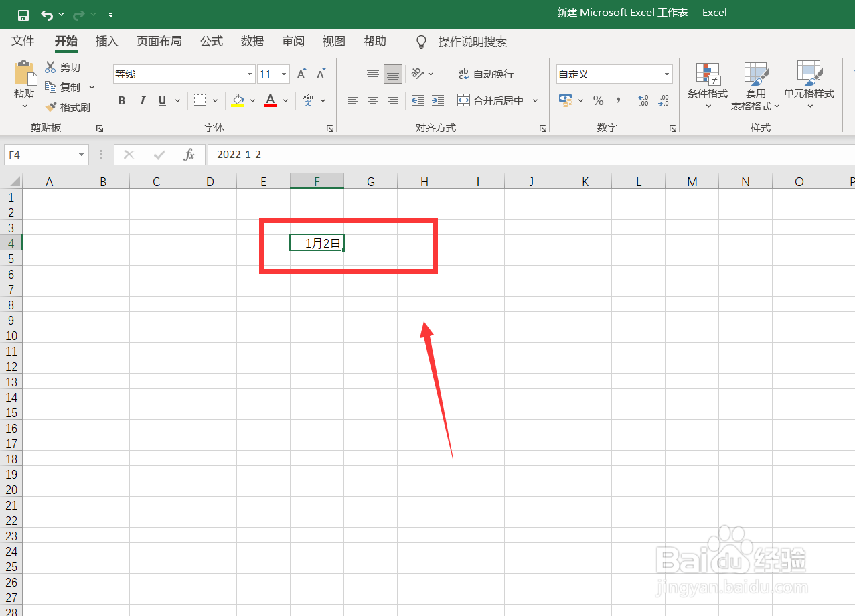The width and height of the screenshot is (855, 616).
Task: Select the column K header
Action: (x=585, y=181)
